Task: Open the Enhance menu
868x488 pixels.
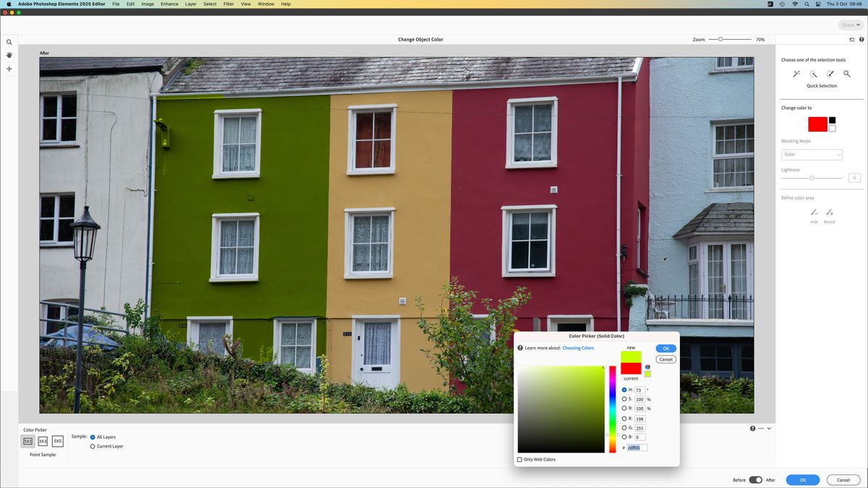Action: (169, 4)
